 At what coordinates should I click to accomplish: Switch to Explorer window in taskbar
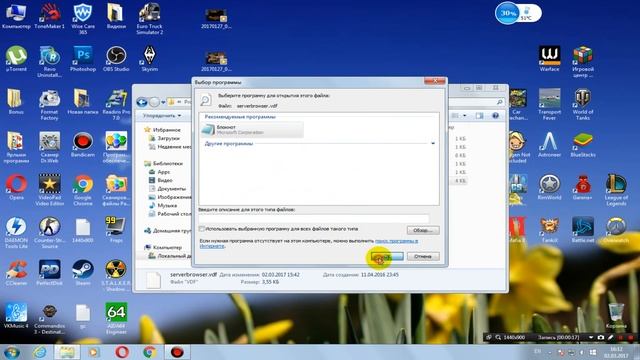click(x=67, y=352)
